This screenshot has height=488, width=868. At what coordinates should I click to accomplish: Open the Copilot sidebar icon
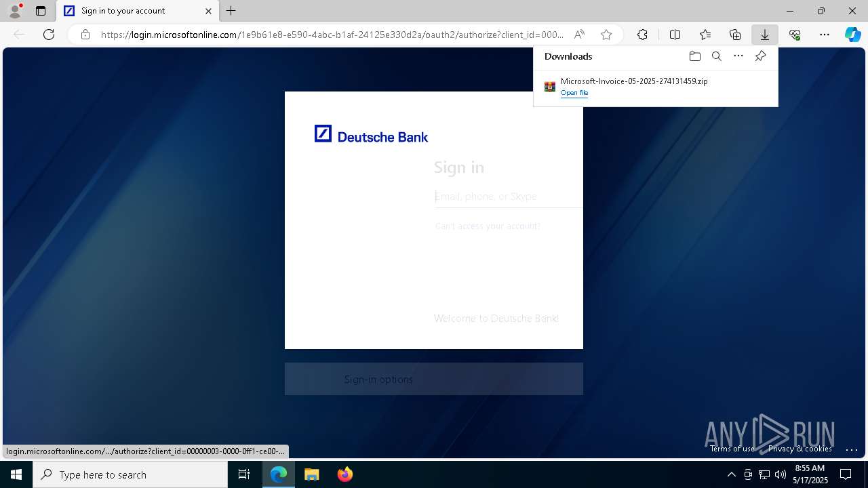pos(852,35)
